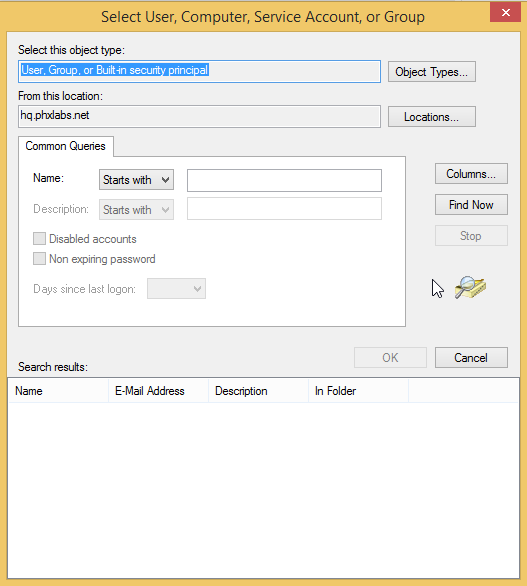Screen dimensions: 527x586
Task: Click the Description query text field
Action: (284, 209)
